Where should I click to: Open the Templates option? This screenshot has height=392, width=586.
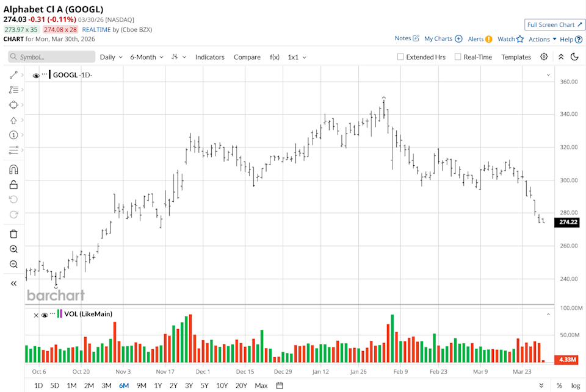pyautogui.click(x=516, y=57)
